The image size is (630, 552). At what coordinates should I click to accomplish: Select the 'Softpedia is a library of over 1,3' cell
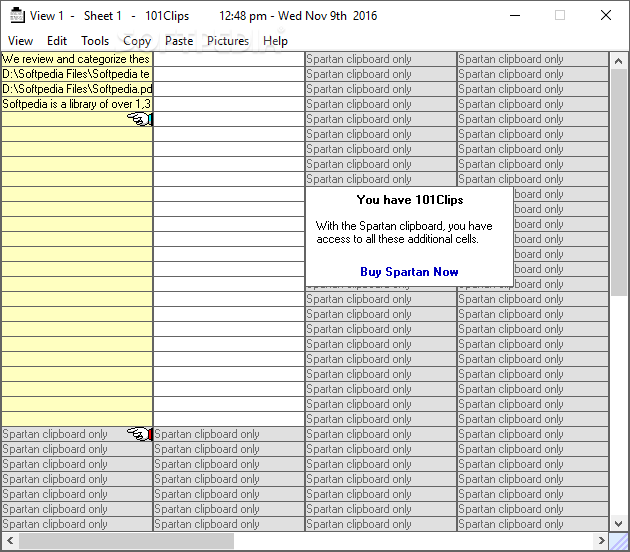[x=77, y=104]
